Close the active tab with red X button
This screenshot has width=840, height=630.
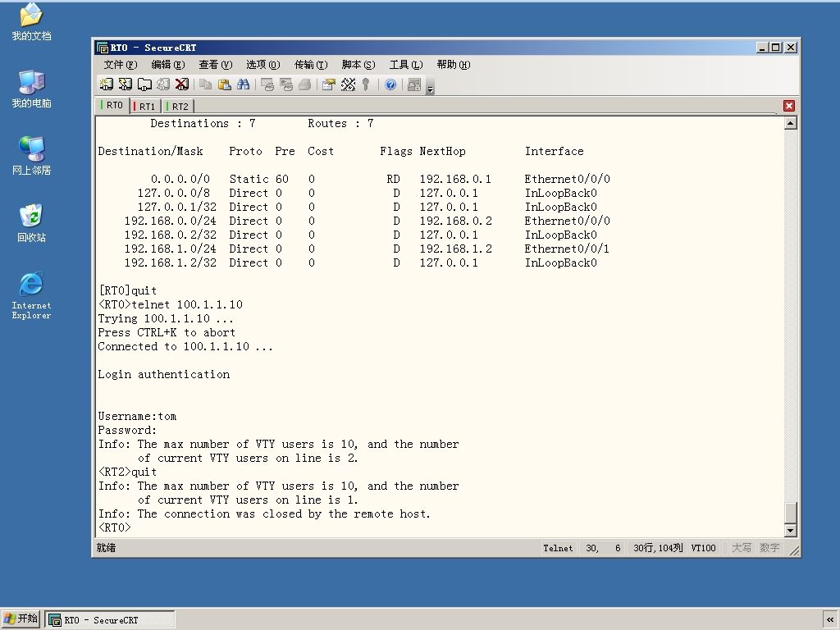(789, 106)
